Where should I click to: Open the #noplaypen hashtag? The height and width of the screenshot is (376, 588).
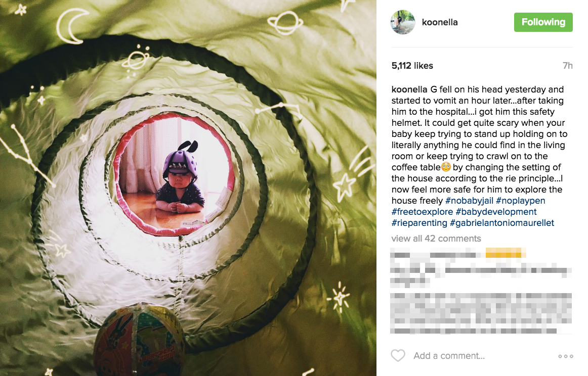(521, 201)
